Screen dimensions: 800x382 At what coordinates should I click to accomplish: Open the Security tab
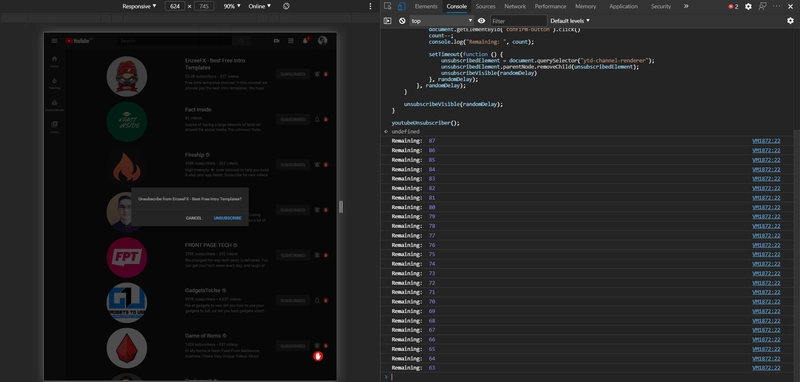[661, 6]
